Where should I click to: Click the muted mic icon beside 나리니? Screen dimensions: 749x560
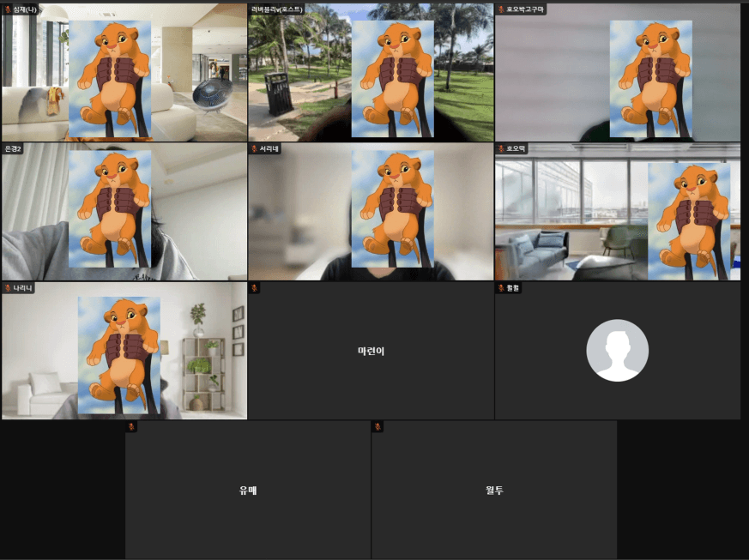[x=8, y=288]
